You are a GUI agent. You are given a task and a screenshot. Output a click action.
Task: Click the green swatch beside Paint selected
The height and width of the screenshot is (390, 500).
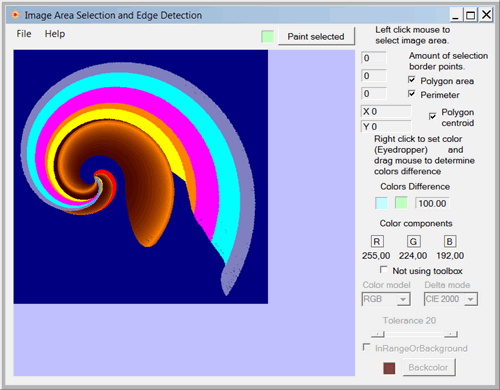click(x=267, y=37)
